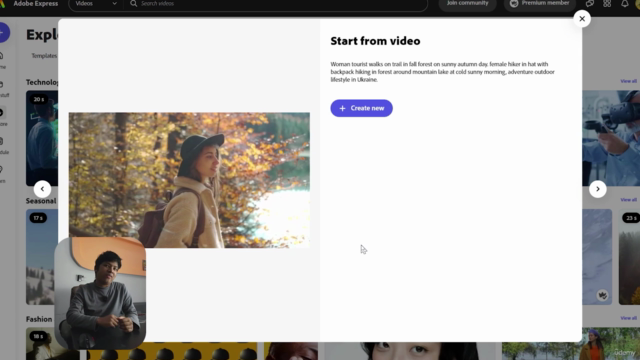Open the Templates tab
Screen dimensions: 640x360
click(x=44, y=56)
